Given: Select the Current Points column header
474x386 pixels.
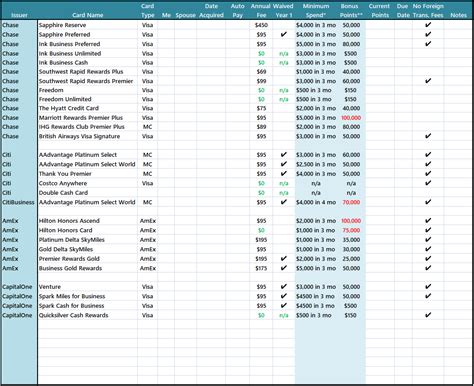Looking at the screenshot, I should tap(380, 11).
